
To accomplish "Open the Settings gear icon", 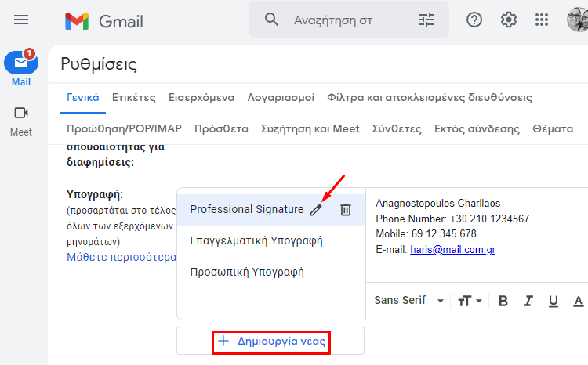I will click(509, 20).
